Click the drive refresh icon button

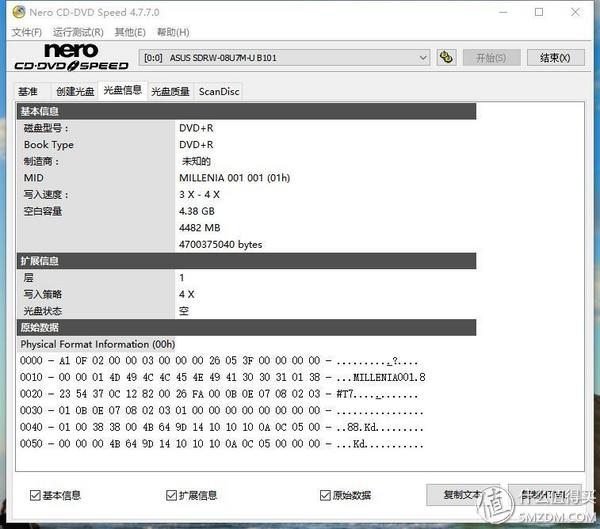pyautogui.click(x=446, y=58)
